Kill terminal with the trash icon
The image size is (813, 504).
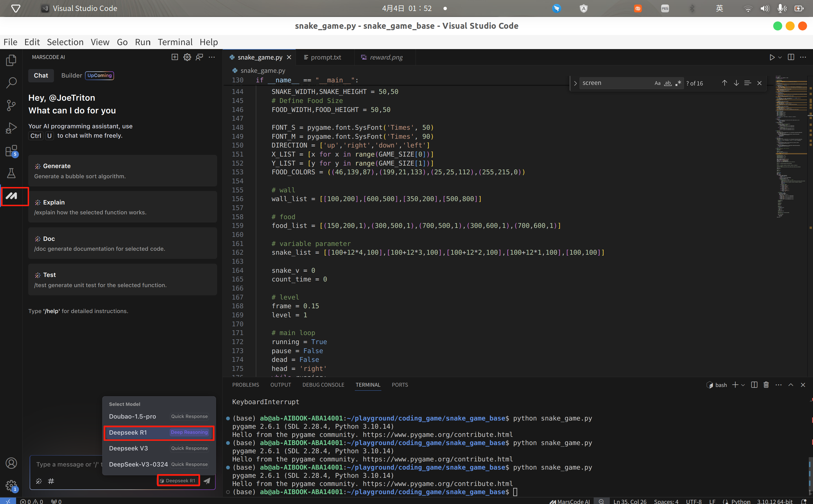tap(766, 385)
